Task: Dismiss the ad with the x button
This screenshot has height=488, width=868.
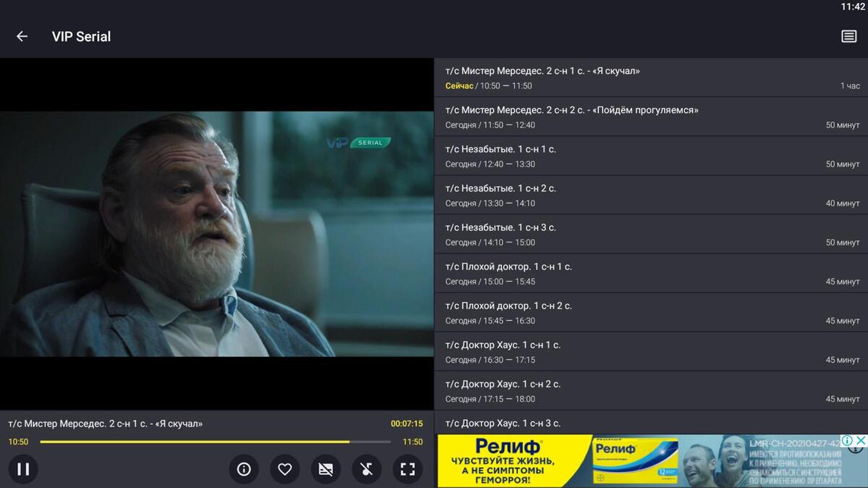Action: (x=860, y=439)
